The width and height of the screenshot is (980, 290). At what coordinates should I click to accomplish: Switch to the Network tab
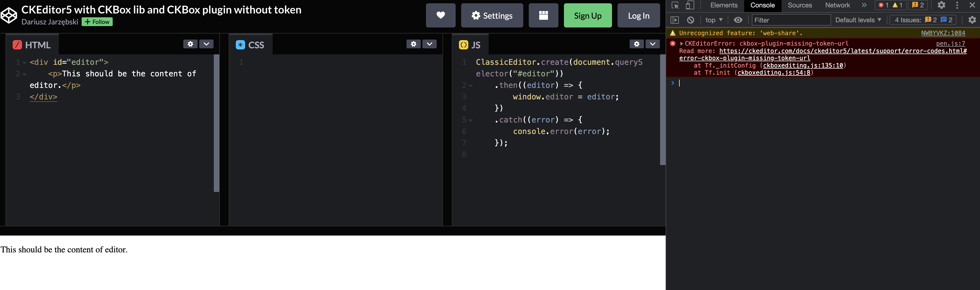pos(837,5)
